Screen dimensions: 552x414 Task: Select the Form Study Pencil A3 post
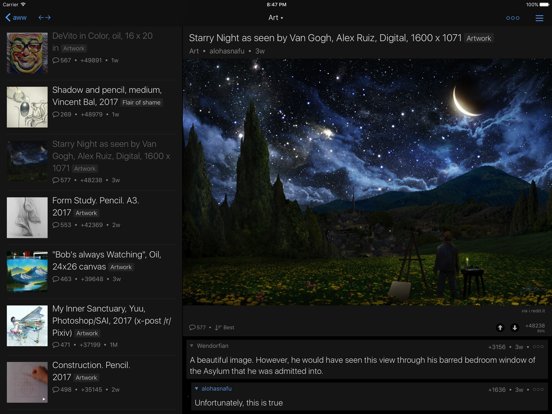coord(91,217)
